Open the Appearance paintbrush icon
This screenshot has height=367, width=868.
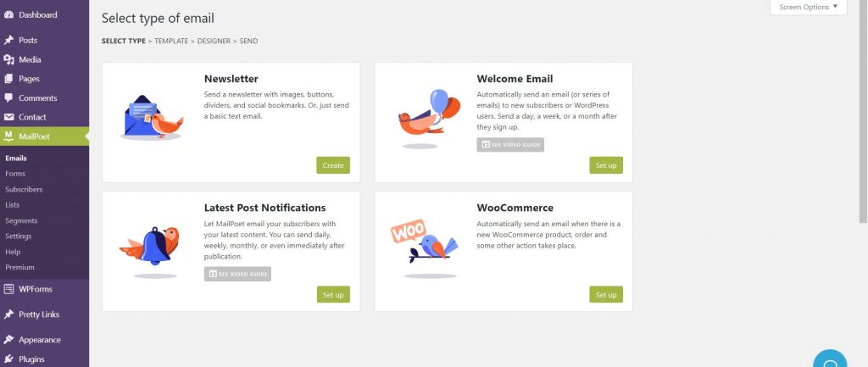tap(8, 340)
